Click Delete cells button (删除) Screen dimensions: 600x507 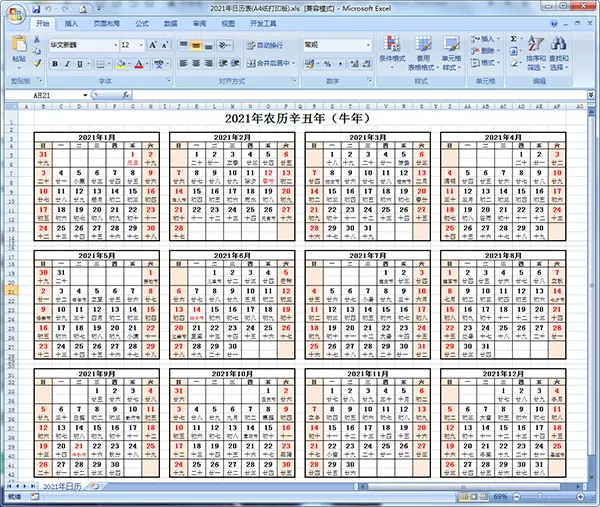coord(485,51)
